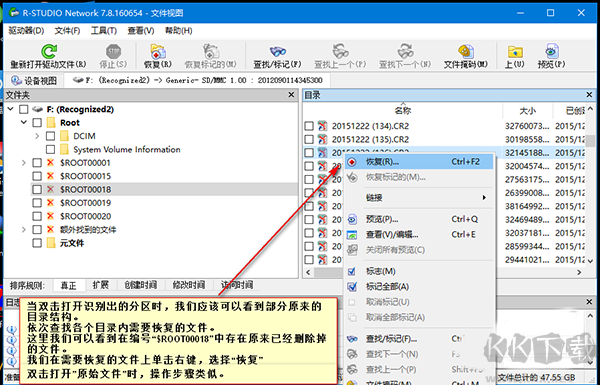
Task: Click the red X icon beside $ROOT00019
Action: point(50,203)
